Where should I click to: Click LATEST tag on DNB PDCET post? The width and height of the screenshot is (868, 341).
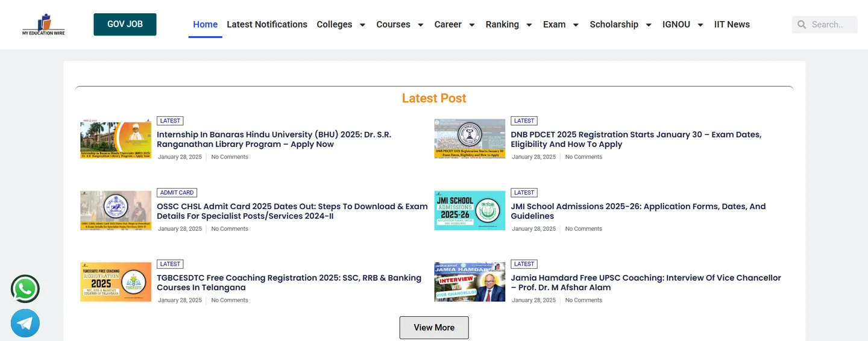[524, 120]
